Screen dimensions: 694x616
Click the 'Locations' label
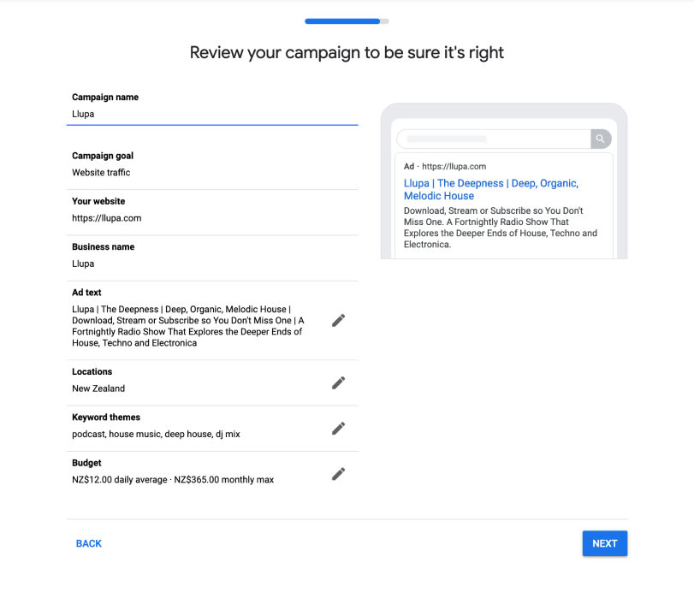point(92,371)
